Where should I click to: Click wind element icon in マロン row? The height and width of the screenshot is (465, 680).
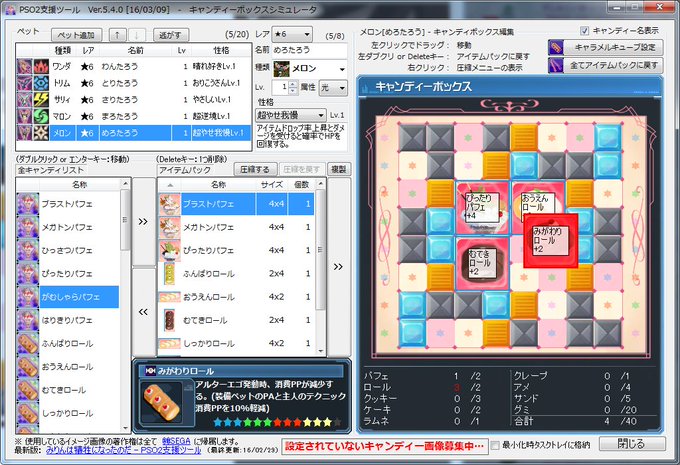41,116
